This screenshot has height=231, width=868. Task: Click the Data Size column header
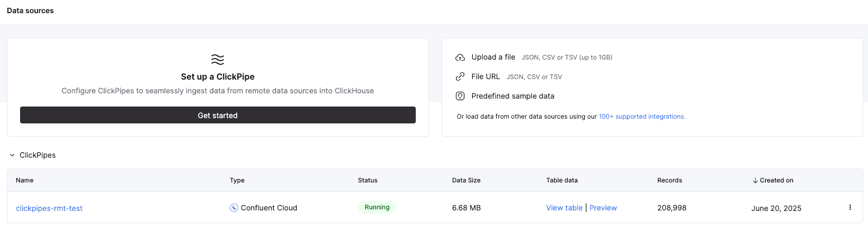click(466, 180)
